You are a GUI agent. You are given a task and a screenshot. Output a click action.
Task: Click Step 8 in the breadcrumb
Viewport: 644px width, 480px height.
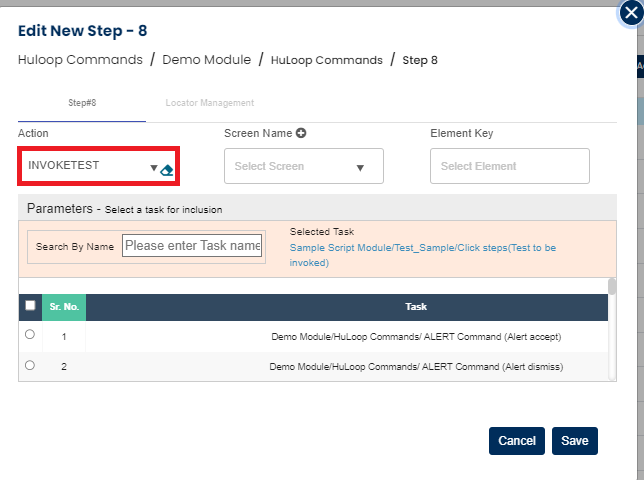(419, 60)
